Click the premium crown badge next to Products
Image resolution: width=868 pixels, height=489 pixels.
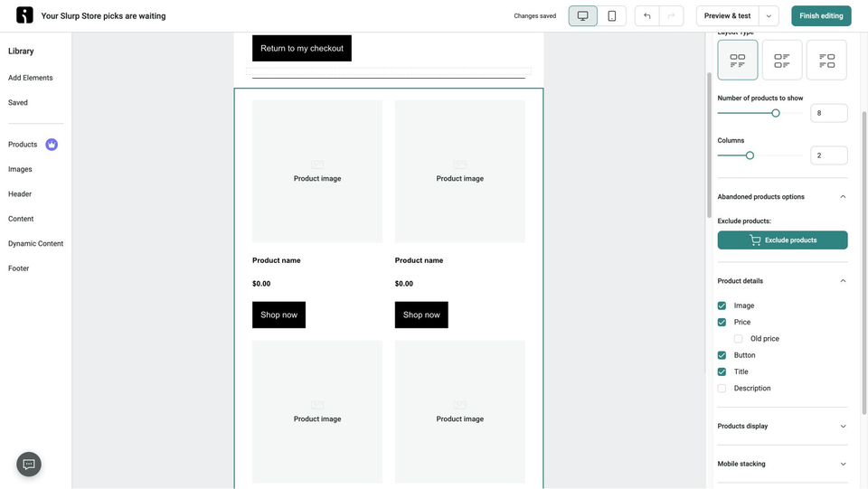point(52,145)
